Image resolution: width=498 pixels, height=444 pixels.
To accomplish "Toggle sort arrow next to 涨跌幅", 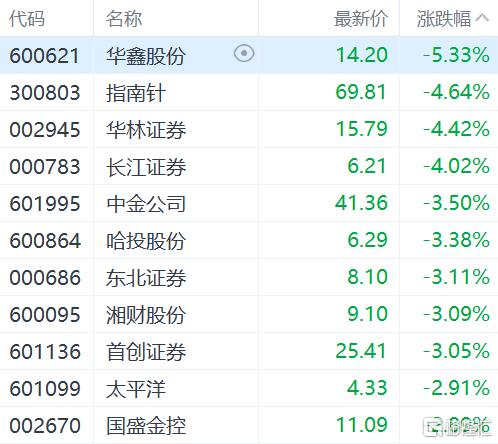I will [x=482, y=18].
